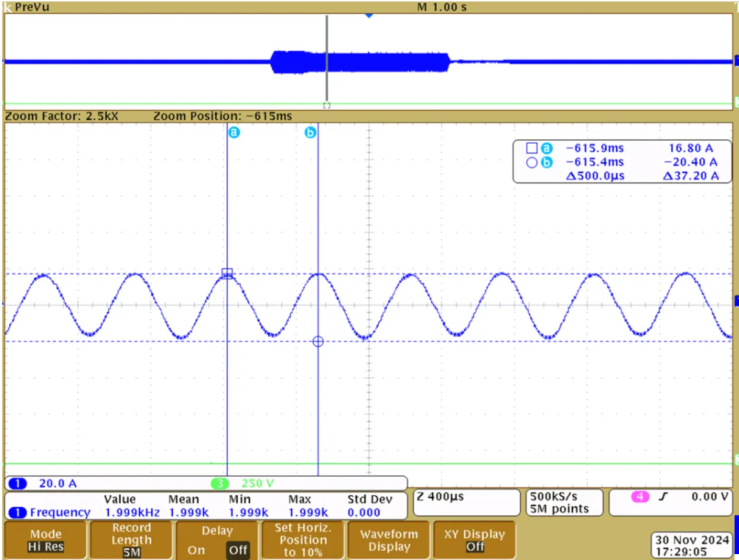The width and height of the screenshot is (739, 560).
Task: Click the Zoom Position: −615ms label
Action: pyautogui.click(x=223, y=116)
